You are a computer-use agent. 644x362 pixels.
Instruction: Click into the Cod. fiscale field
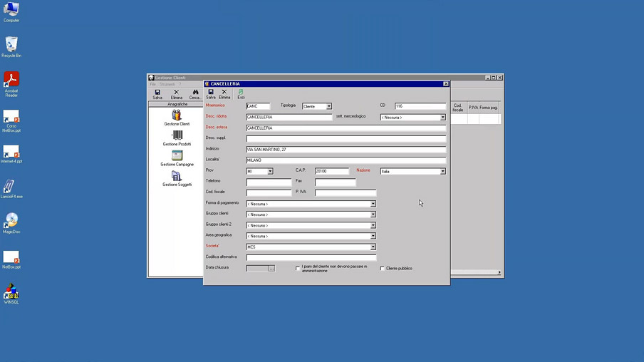pyautogui.click(x=269, y=192)
